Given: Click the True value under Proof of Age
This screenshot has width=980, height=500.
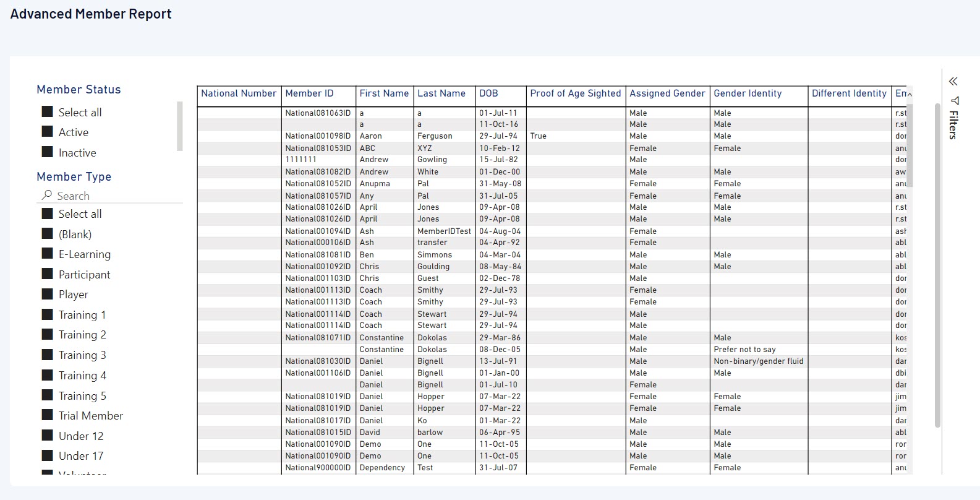Looking at the screenshot, I should click(538, 136).
